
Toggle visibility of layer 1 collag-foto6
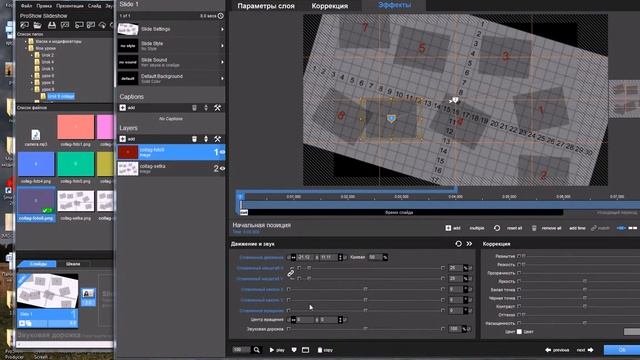click(x=222, y=152)
